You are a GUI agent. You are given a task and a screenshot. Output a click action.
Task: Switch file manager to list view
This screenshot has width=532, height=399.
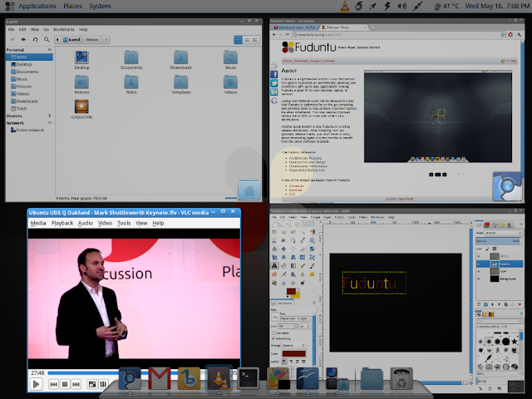(x=247, y=40)
